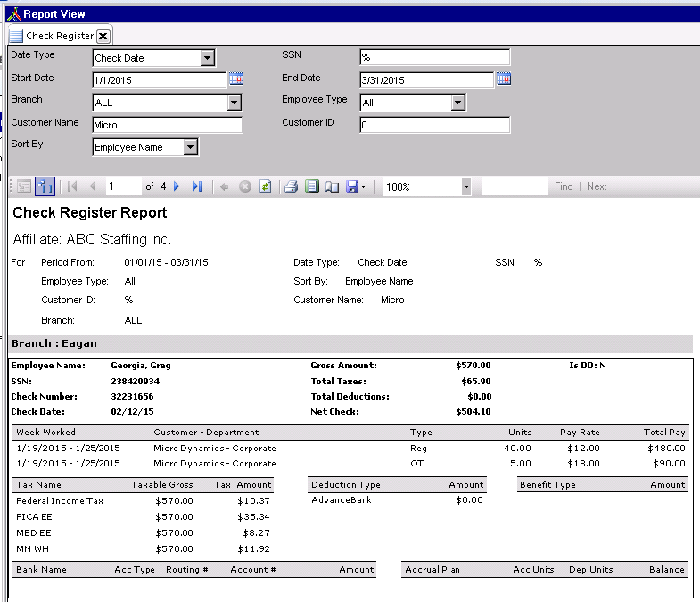Click the End Date input field
This screenshot has height=602, width=700.
(427, 80)
